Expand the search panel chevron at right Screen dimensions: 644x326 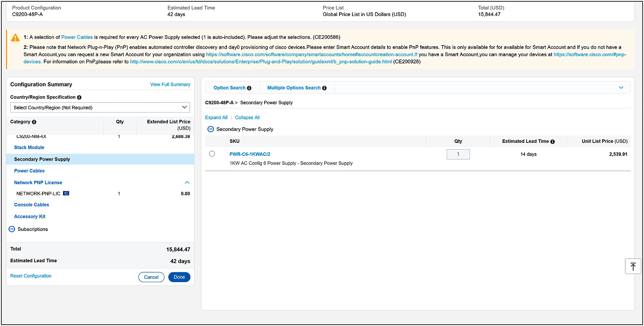[x=621, y=88]
